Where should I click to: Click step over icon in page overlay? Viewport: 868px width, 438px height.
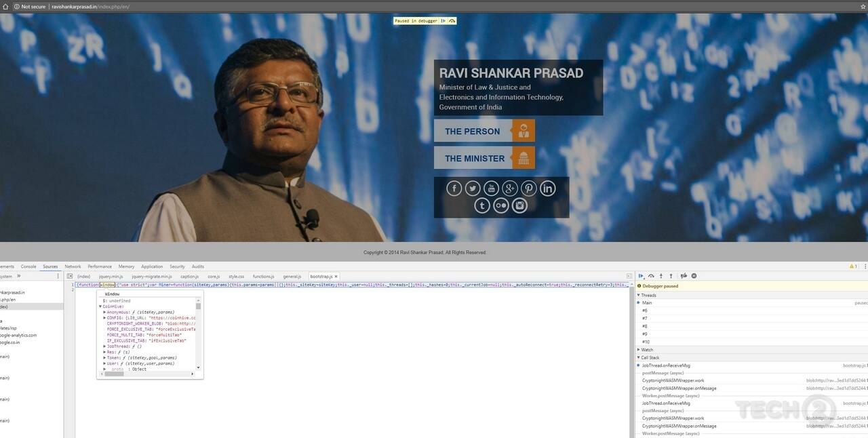click(452, 21)
